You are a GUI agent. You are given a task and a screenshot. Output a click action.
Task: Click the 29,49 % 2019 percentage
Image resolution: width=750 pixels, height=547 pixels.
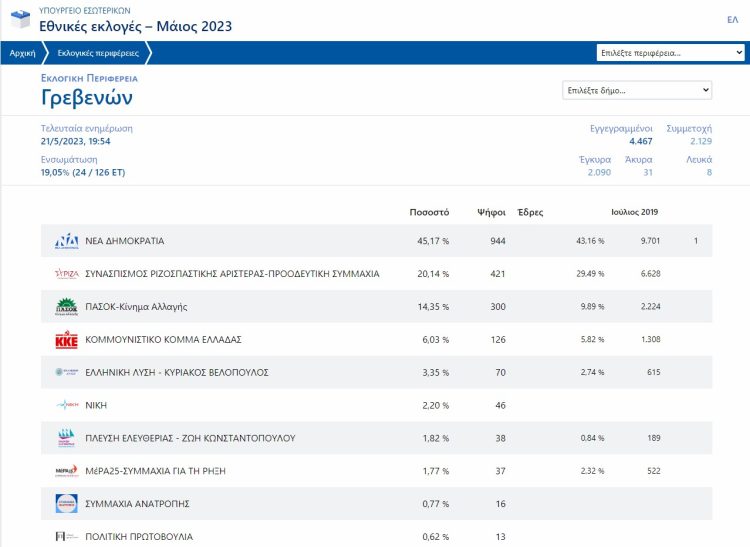point(590,274)
